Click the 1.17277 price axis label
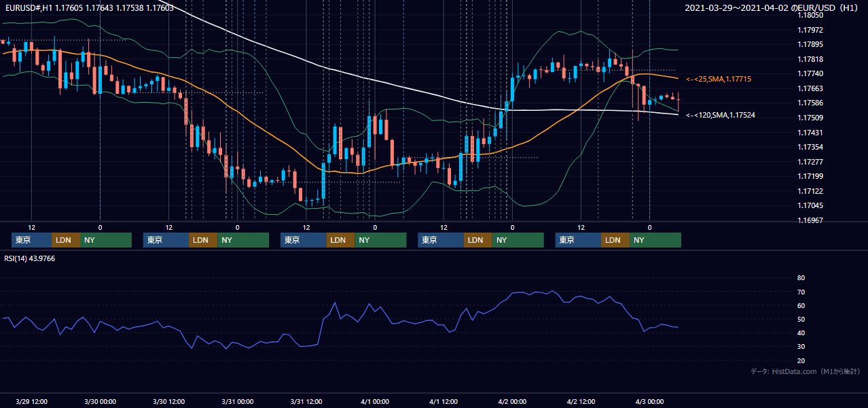 [810, 162]
